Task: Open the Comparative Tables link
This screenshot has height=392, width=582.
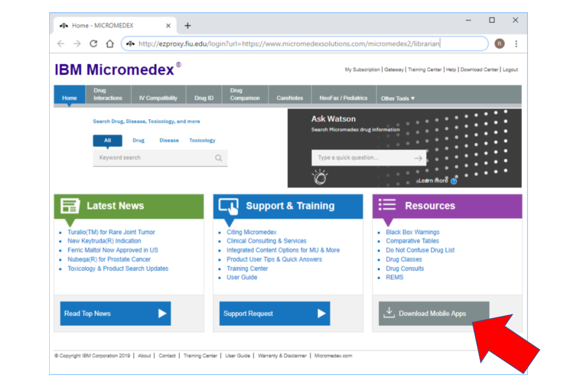Action: click(413, 241)
